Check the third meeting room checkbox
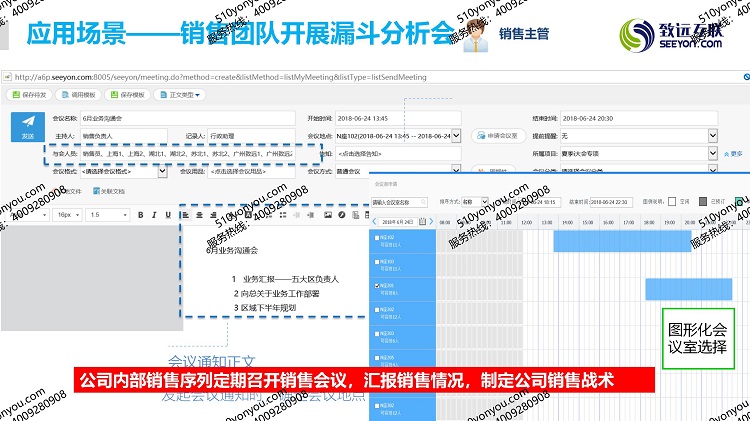750x421 pixels. tap(376, 287)
